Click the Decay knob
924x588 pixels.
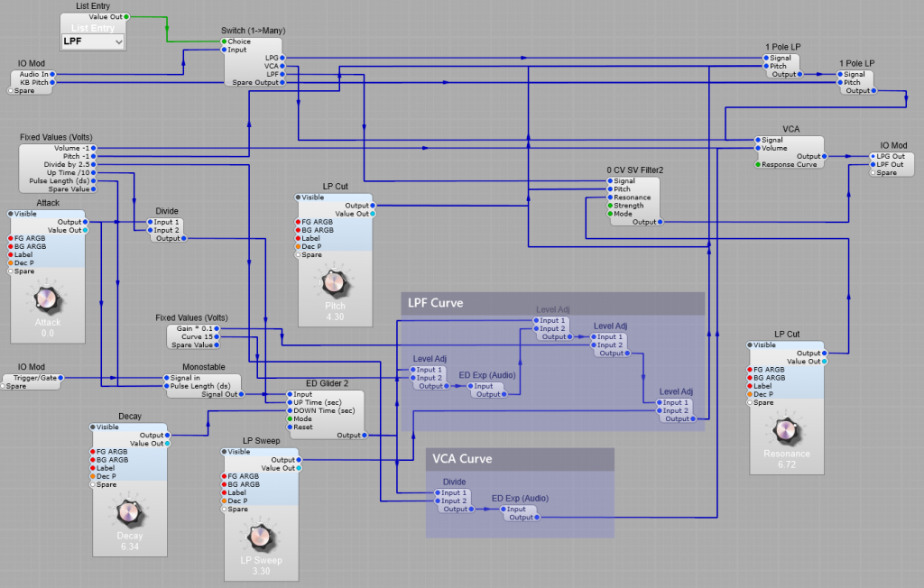pos(129,512)
